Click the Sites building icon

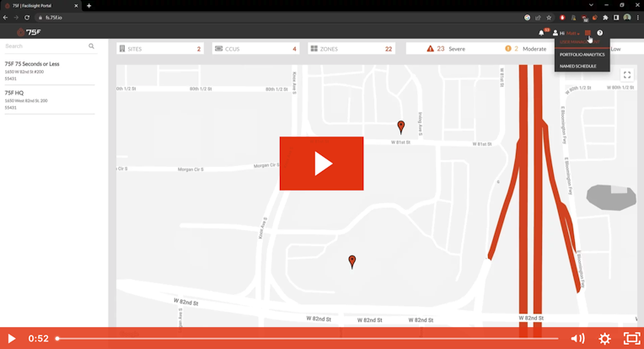pyautogui.click(x=122, y=48)
